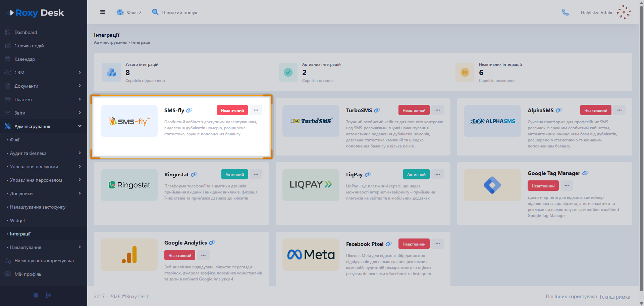Expand the Довідники chevron
Viewport: 644px width, 306px height.
(x=80, y=193)
